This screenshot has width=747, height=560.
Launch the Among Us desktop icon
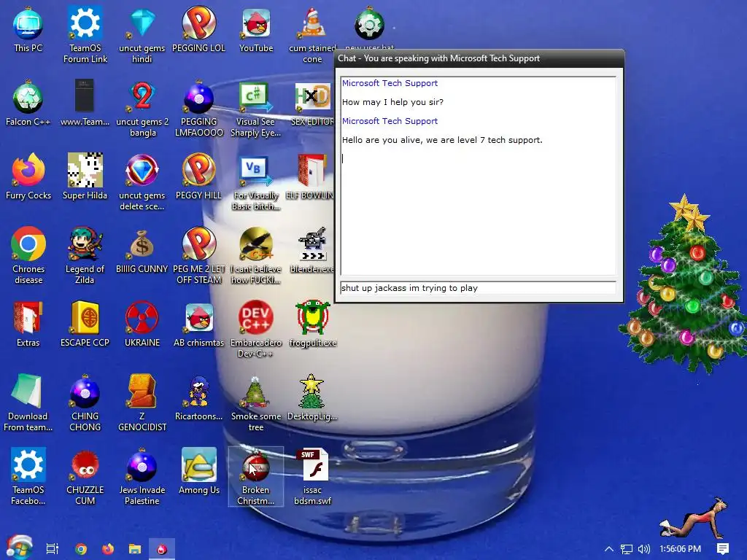pos(198,471)
